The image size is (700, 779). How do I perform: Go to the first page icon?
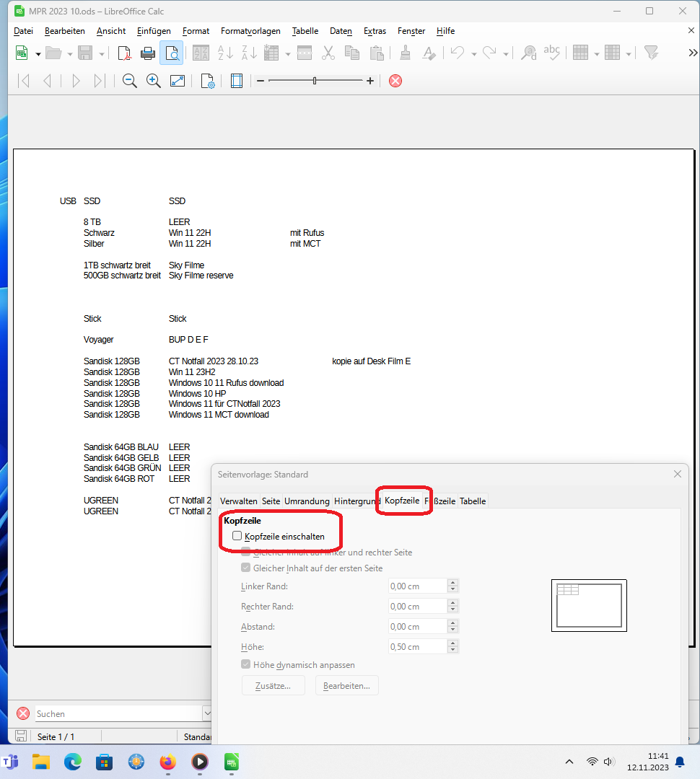tap(23, 81)
